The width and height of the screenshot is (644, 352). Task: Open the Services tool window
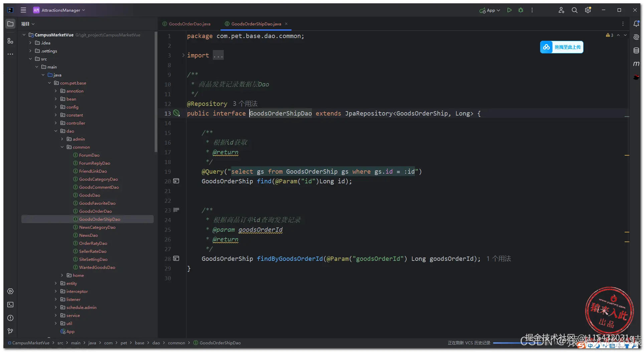pos(10,291)
